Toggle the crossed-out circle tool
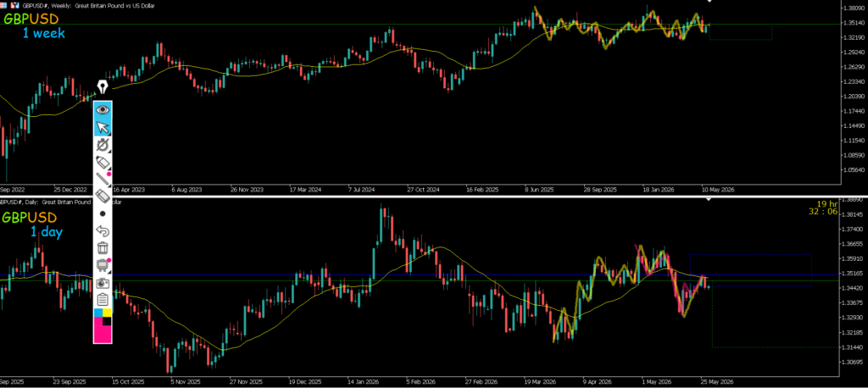Viewport: 868px width, 388px height. coord(102,145)
